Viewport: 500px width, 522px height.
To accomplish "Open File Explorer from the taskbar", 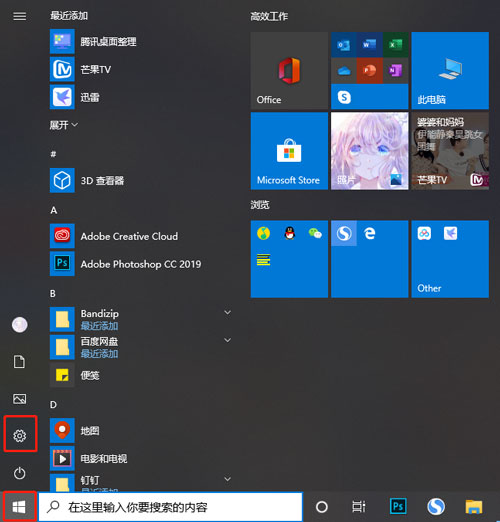I will pyautogui.click(x=474, y=507).
